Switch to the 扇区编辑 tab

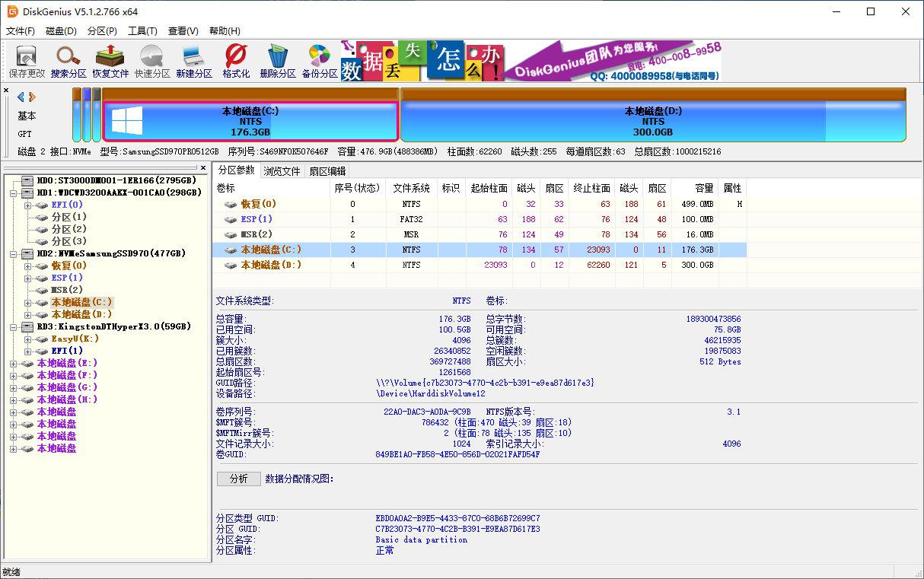[x=327, y=171]
